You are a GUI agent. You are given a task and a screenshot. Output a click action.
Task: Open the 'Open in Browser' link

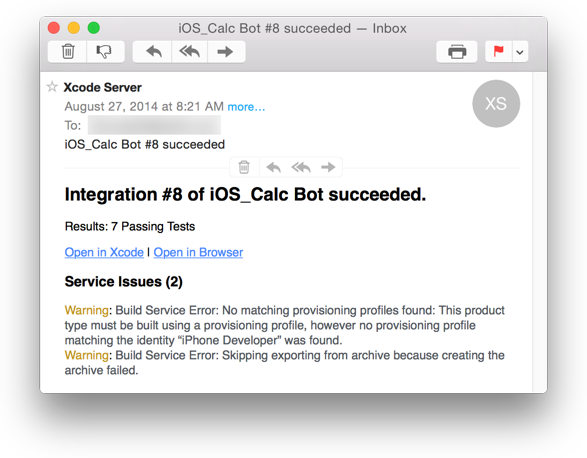[x=198, y=252]
